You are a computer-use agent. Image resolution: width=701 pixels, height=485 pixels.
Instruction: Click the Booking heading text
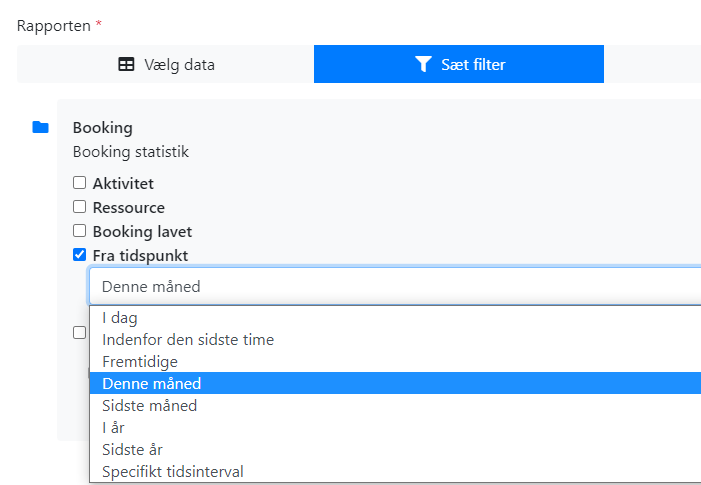click(103, 128)
